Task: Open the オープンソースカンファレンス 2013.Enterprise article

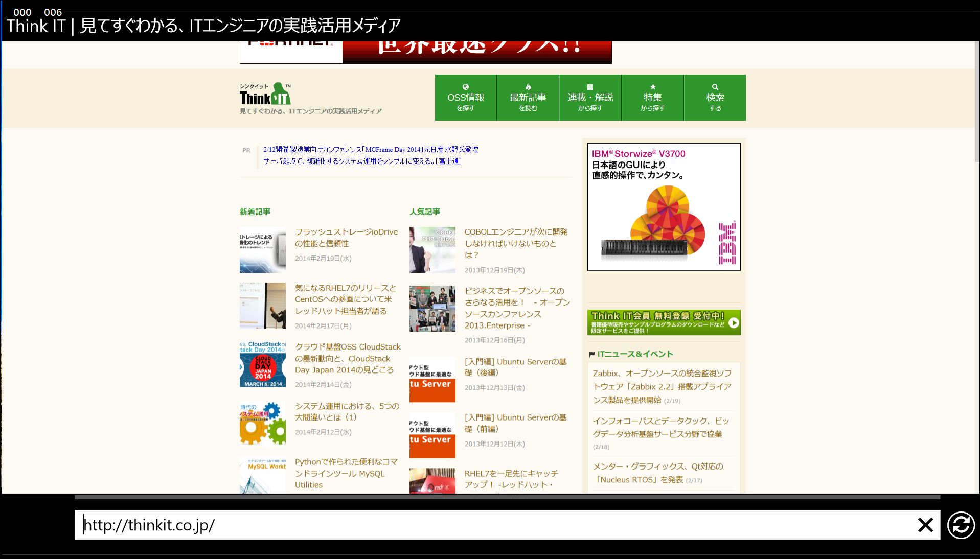Action: coord(517,308)
